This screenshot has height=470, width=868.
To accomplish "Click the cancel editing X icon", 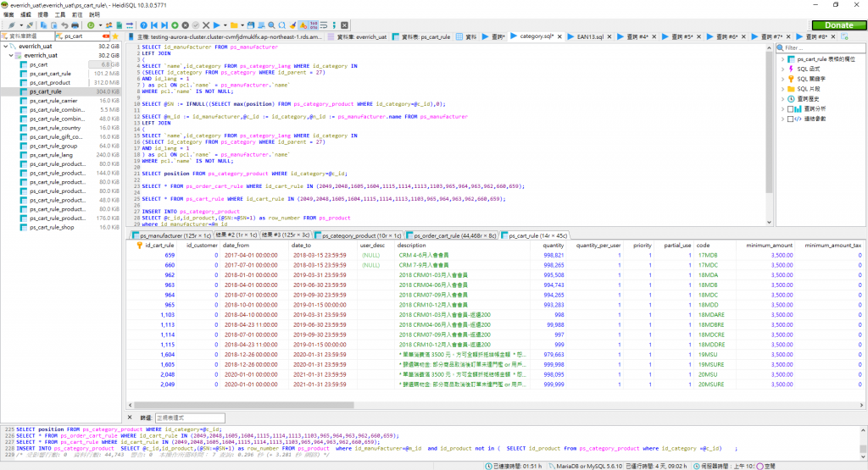I will [206, 25].
